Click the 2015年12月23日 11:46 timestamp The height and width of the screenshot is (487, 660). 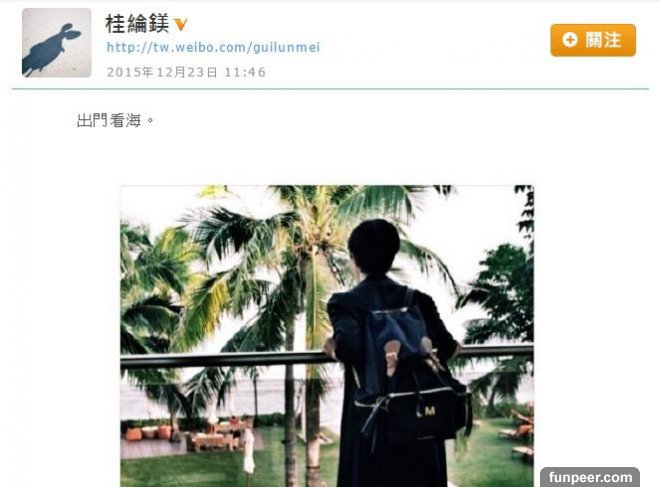click(x=186, y=72)
